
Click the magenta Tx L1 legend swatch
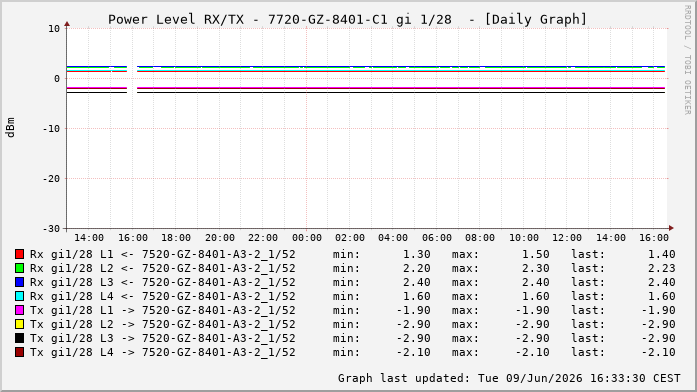tap(19, 310)
